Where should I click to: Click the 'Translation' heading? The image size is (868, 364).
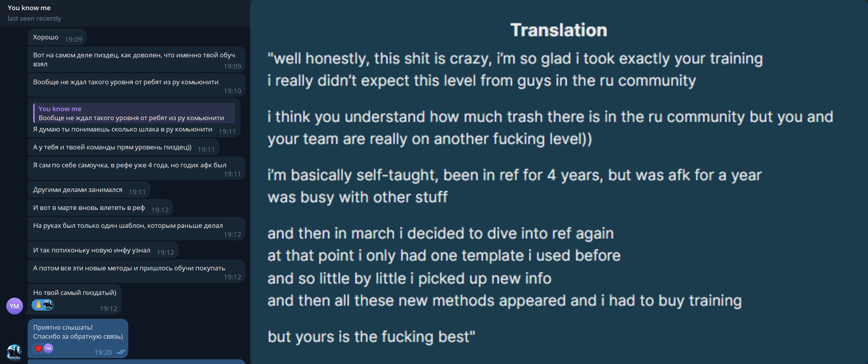click(x=559, y=30)
